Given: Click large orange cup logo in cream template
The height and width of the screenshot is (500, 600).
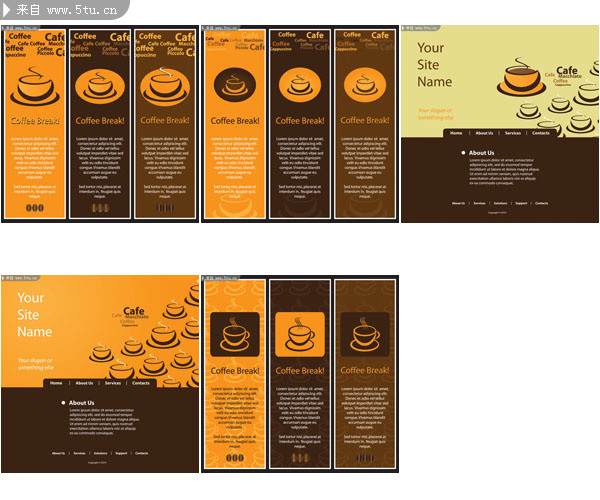Looking at the screenshot, I should pos(521,77).
